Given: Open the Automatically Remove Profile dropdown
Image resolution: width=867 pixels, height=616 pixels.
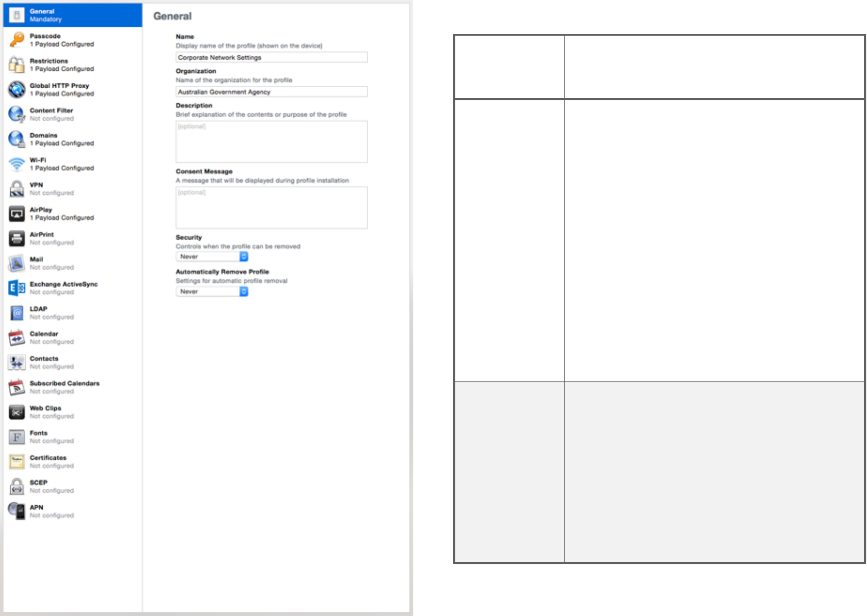Looking at the screenshot, I should point(212,292).
